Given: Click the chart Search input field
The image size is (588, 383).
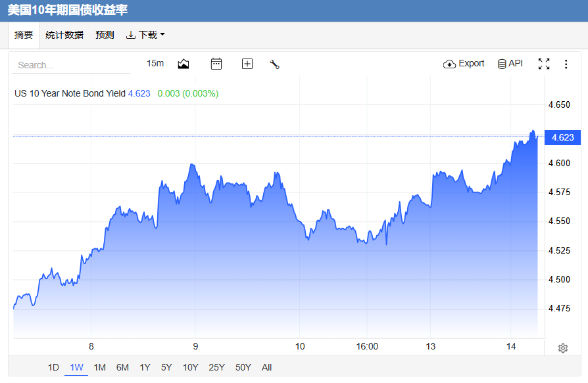Looking at the screenshot, I should 71,65.
